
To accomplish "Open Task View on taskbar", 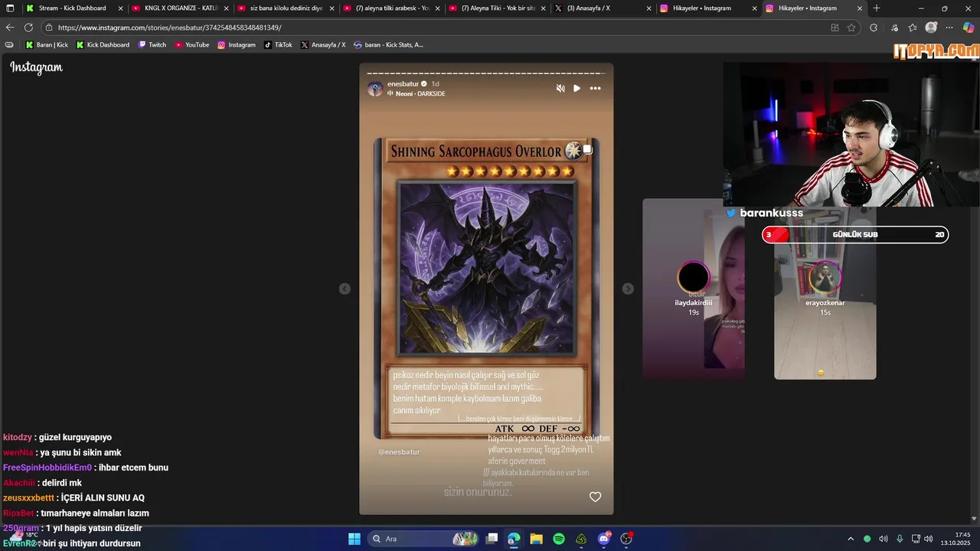I will [492, 539].
